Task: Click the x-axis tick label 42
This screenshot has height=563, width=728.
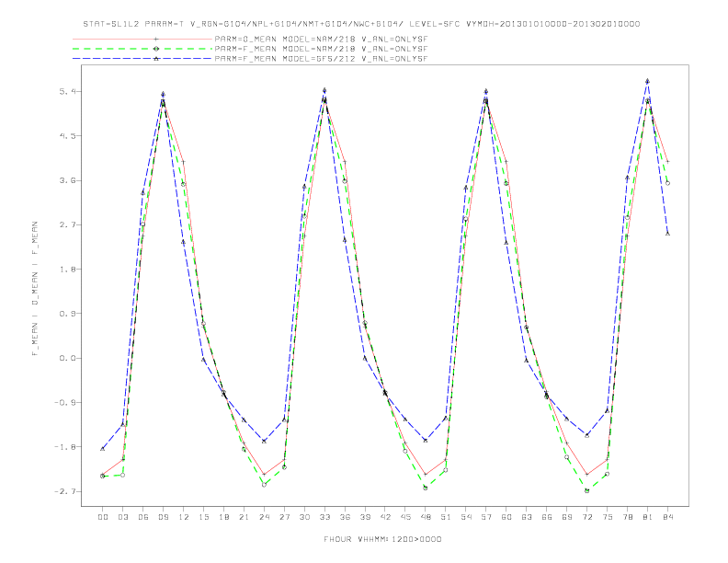Action: coord(385,517)
